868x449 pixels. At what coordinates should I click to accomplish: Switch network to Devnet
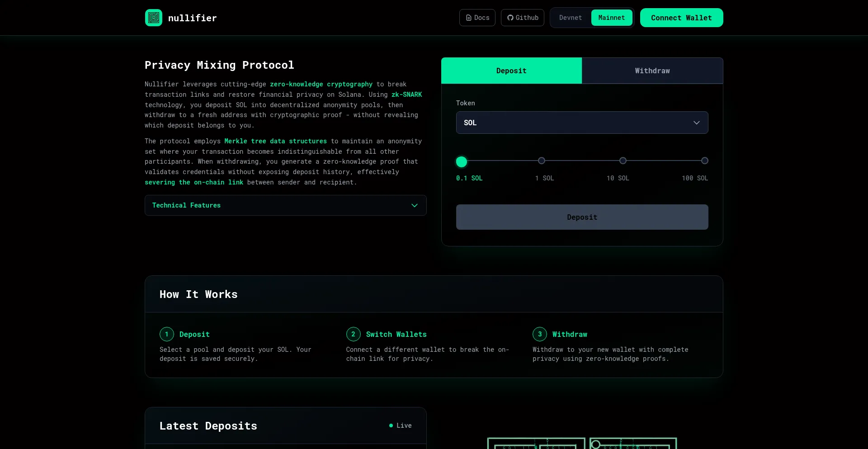point(570,18)
